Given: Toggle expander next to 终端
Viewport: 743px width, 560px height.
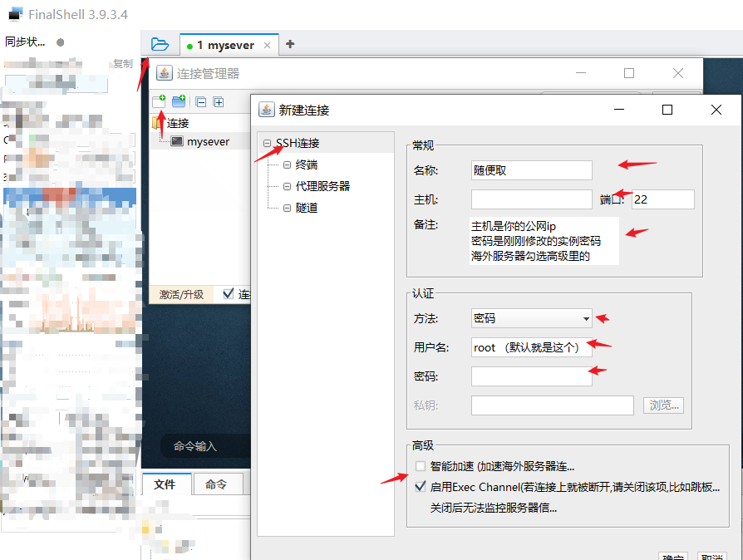Looking at the screenshot, I should pos(287,165).
